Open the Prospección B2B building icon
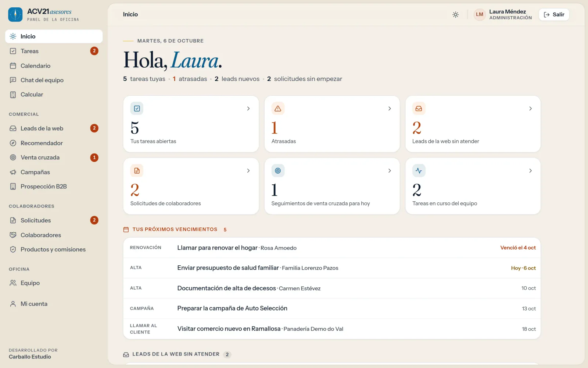The width and height of the screenshot is (588, 368). 13,187
